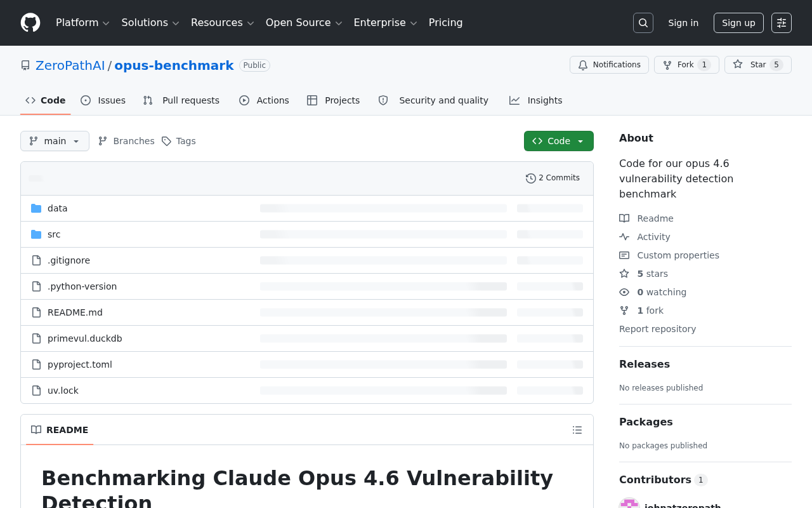
Task: Open the Tags link
Action: point(178,141)
